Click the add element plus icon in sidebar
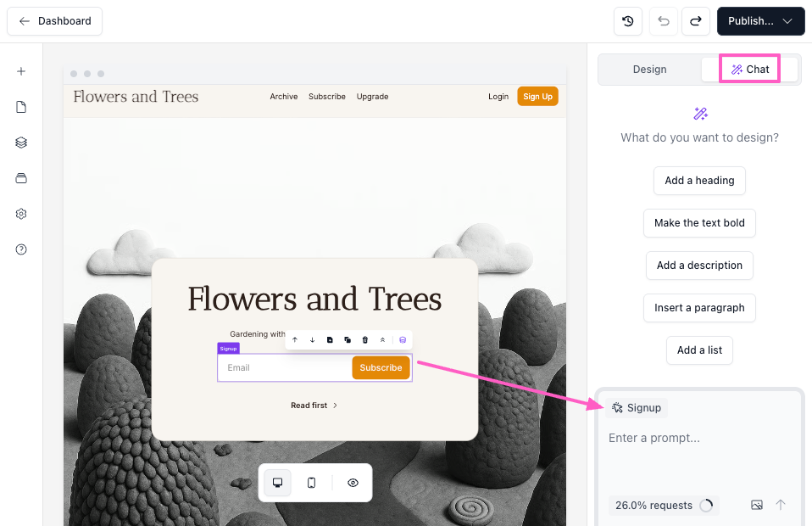The image size is (812, 526). pos(21,71)
